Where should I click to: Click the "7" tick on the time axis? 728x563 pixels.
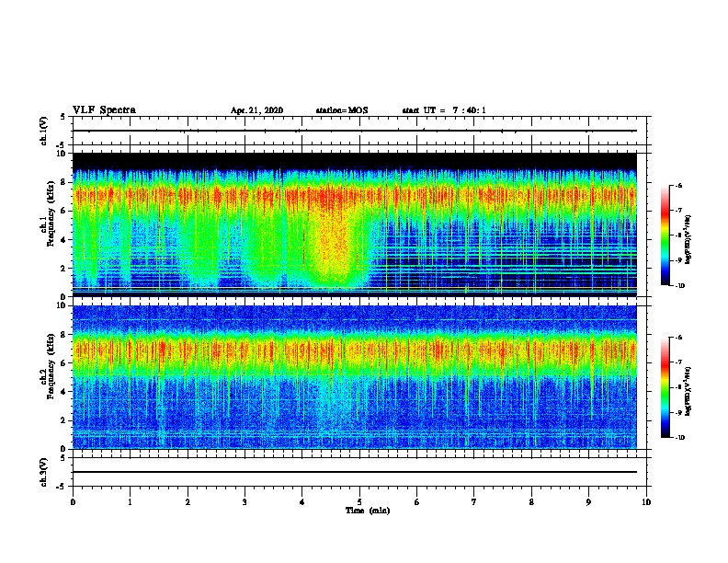pos(474,502)
